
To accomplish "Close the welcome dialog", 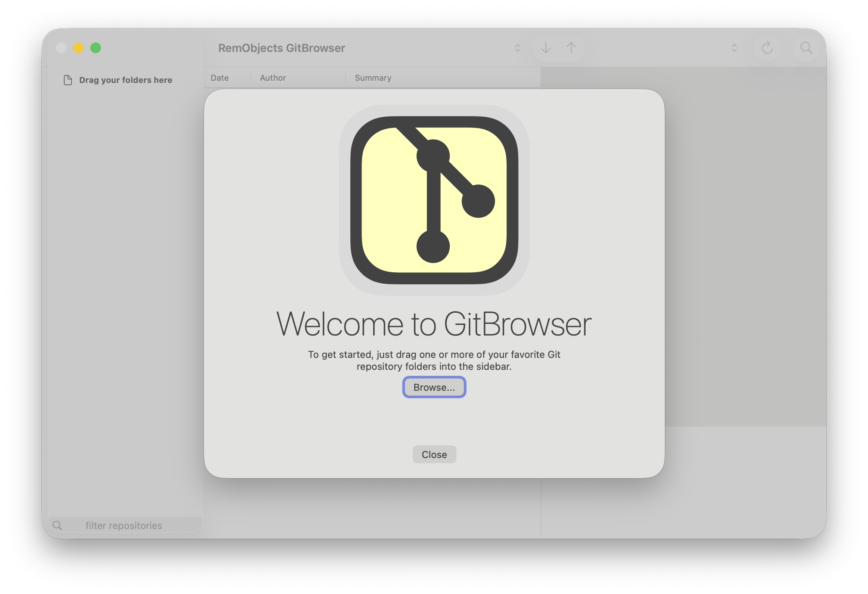I will tap(434, 454).
